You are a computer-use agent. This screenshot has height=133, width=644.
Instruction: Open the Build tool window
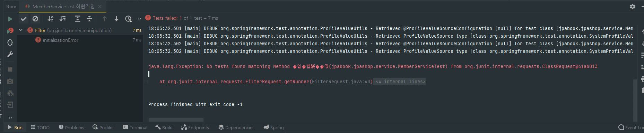pos(164,127)
